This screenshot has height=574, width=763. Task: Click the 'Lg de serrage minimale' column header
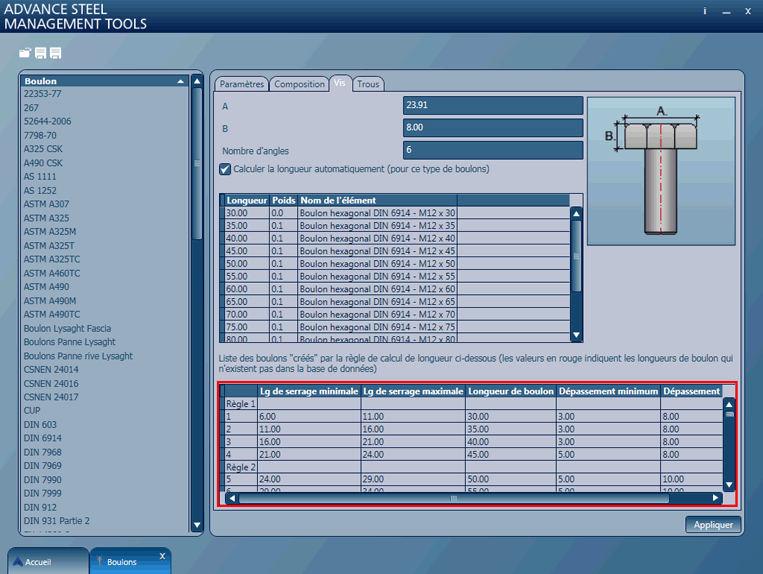(309, 392)
